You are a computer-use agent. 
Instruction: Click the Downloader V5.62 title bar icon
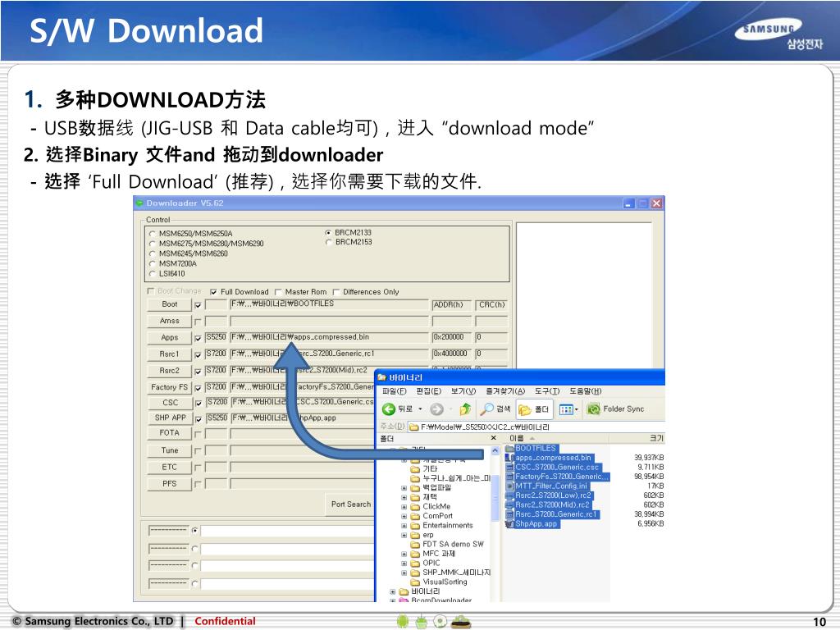pyautogui.click(x=139, y=203)
